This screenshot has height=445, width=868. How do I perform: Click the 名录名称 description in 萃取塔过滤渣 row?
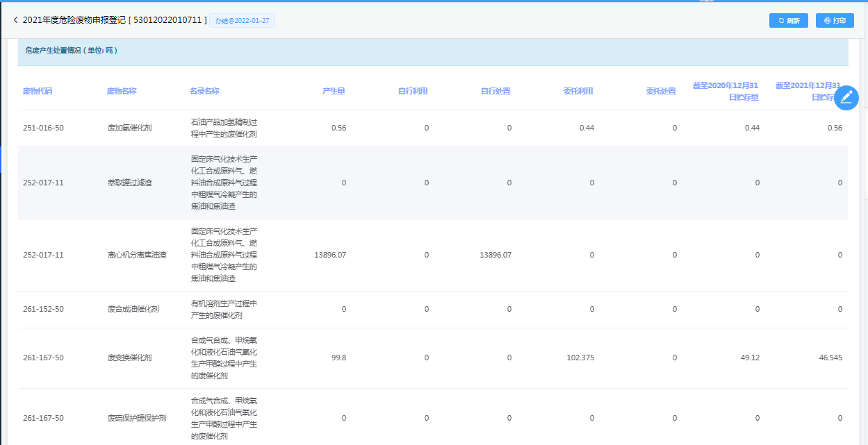coord(224,183)
